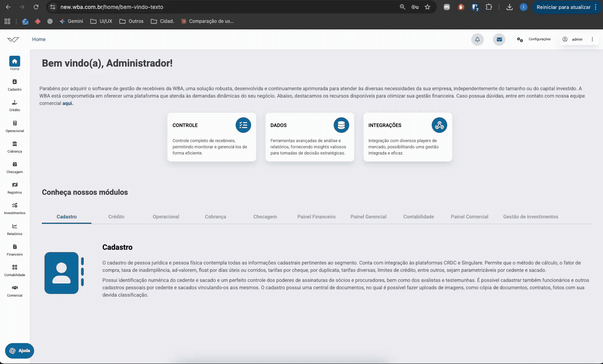603x364 pixels.
Task: Click the browser address bar URL
Action: pos(112,7)
